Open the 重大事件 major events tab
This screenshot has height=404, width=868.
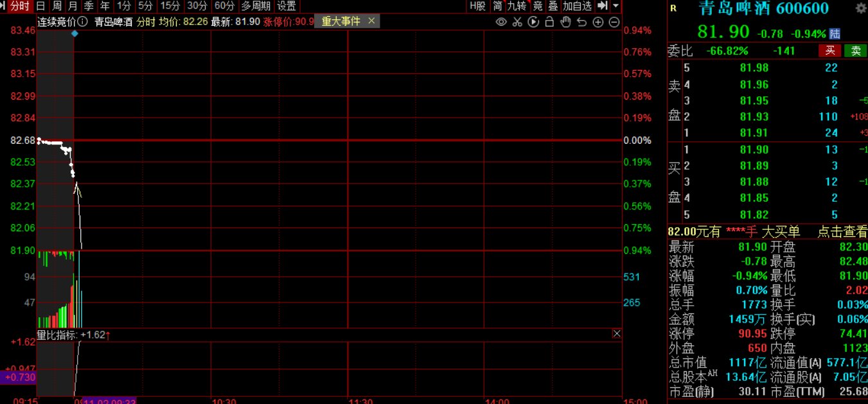click(341, 22)
